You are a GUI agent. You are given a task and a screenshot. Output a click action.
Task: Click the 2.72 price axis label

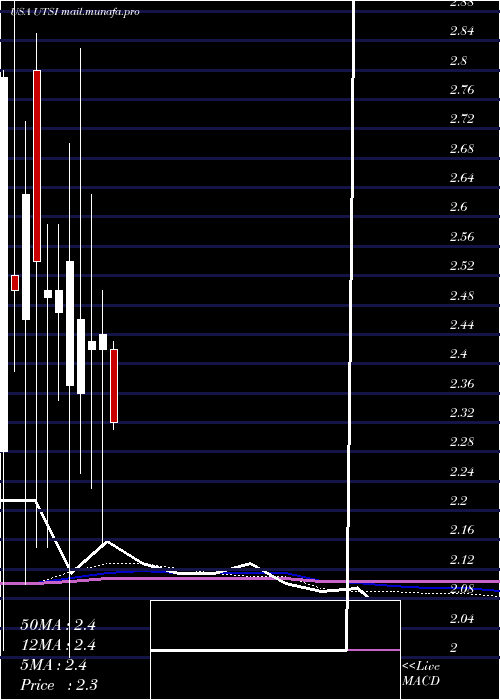462,119
